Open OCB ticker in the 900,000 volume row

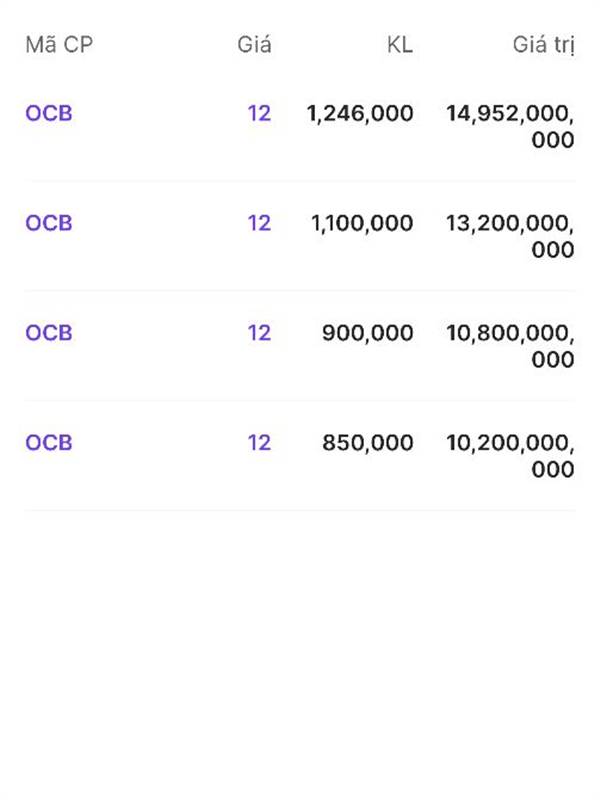(x=49, y=333)
